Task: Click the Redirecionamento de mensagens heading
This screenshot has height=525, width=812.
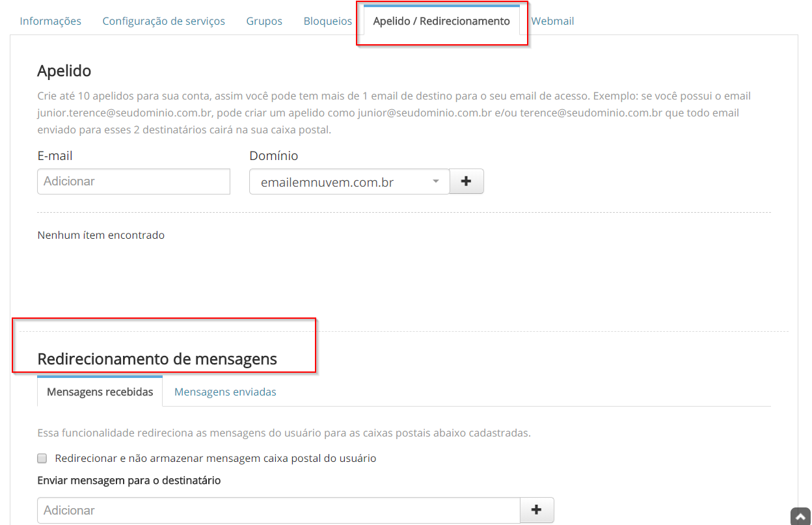Action: click(x=157, y=358)
